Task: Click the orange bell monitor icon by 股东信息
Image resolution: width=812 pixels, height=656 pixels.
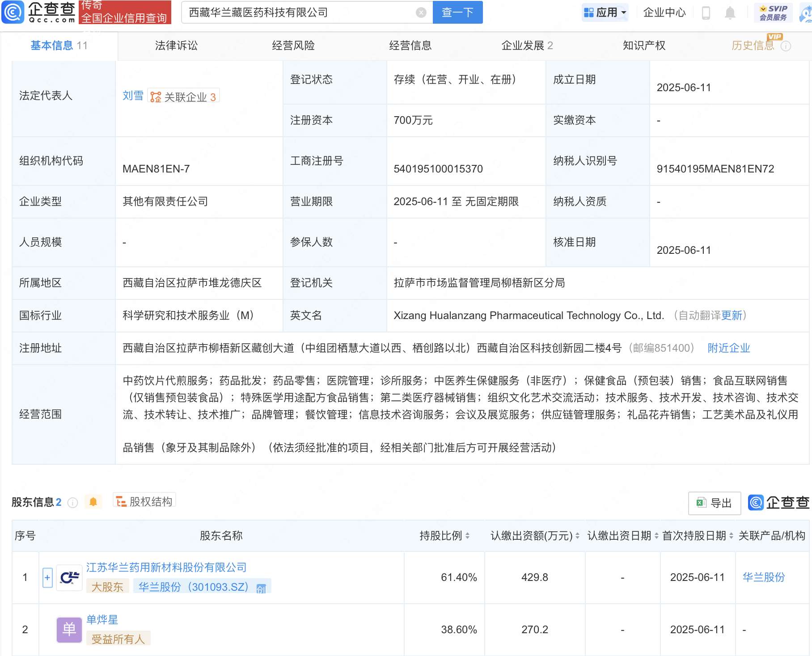Action: tap(93, 502)
